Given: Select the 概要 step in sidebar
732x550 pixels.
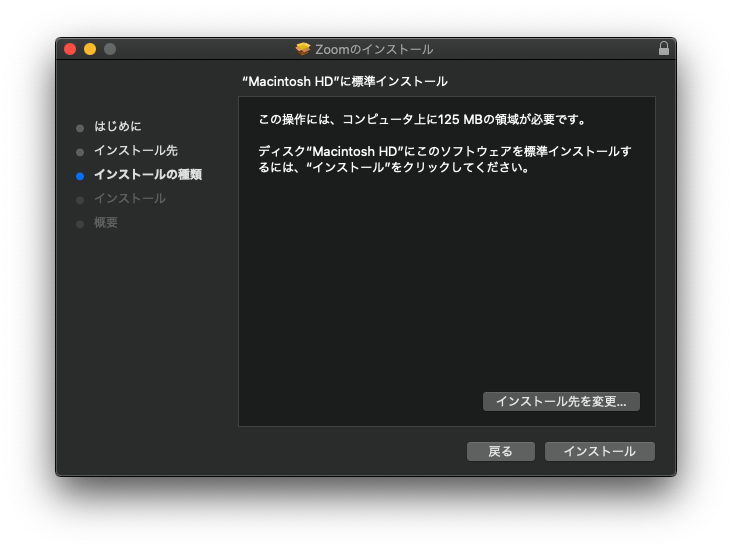Looking at the screenshot, I should 106,223.
